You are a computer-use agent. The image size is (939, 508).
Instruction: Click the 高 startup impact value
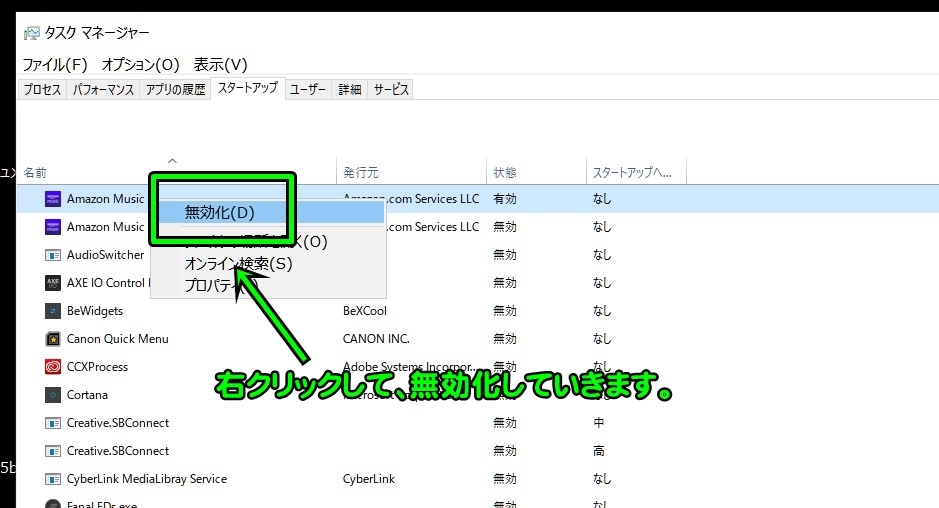tap(598, 451)
